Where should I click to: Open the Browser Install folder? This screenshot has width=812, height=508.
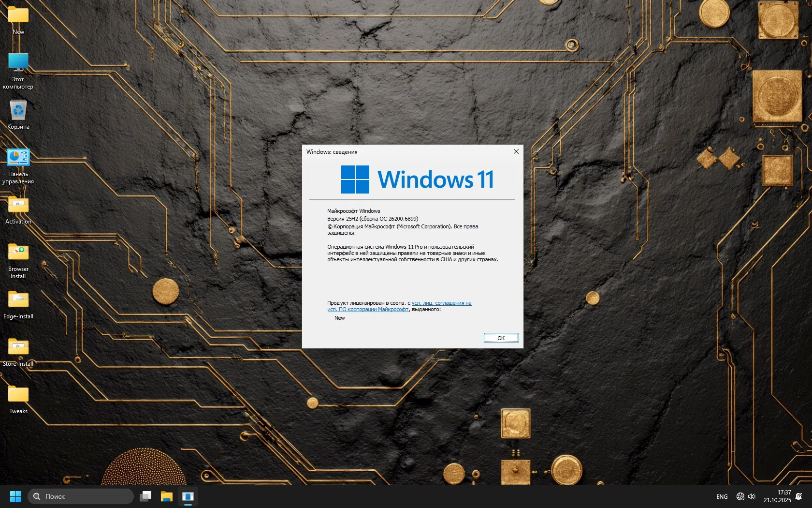(x=18, y=252)
